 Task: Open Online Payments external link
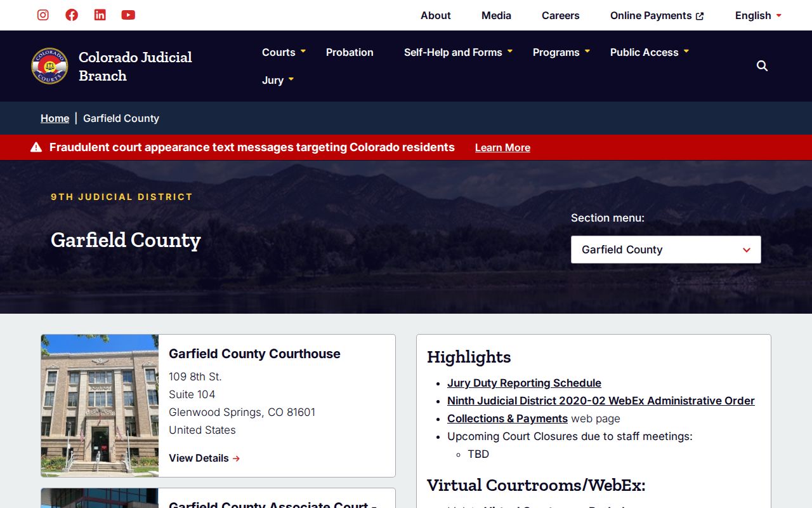coord(657,16)
